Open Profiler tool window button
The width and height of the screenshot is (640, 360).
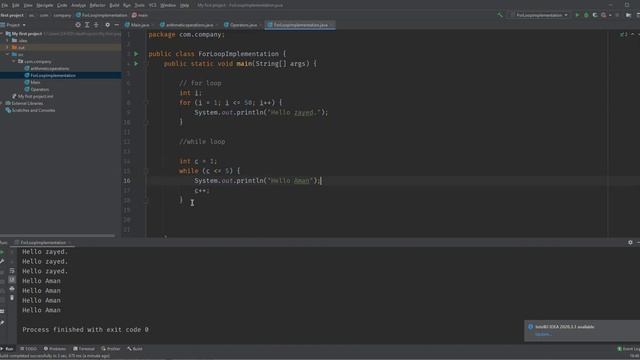coord(111,349)
